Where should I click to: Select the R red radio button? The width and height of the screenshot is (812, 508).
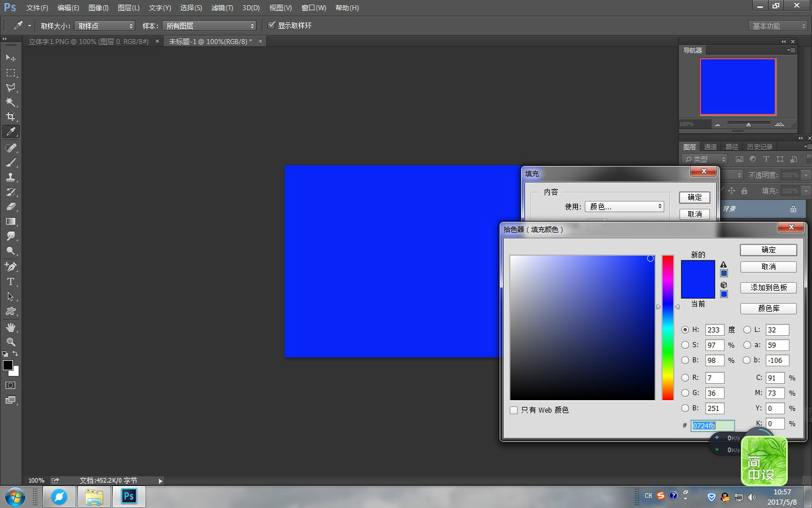coord(685,378)
